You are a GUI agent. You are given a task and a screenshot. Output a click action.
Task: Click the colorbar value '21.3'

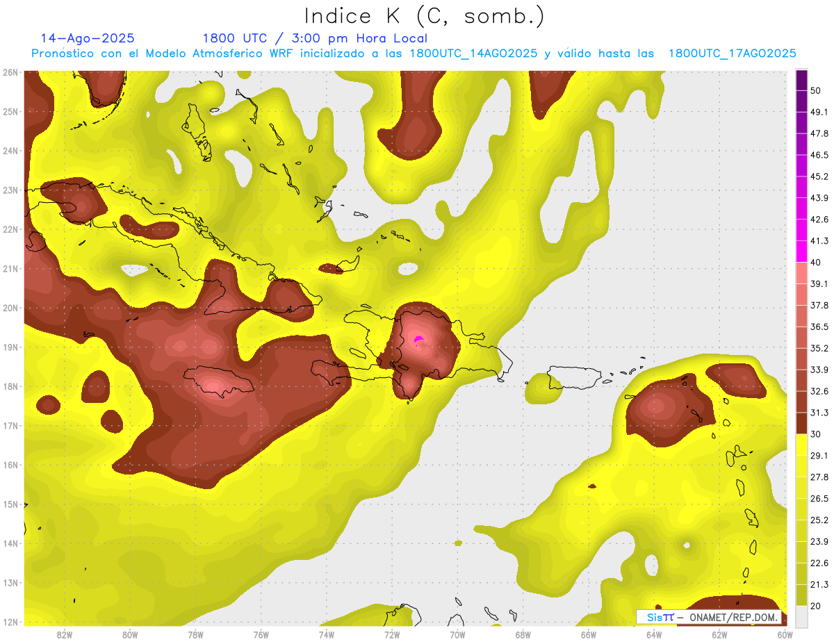[x=819, y=584]
